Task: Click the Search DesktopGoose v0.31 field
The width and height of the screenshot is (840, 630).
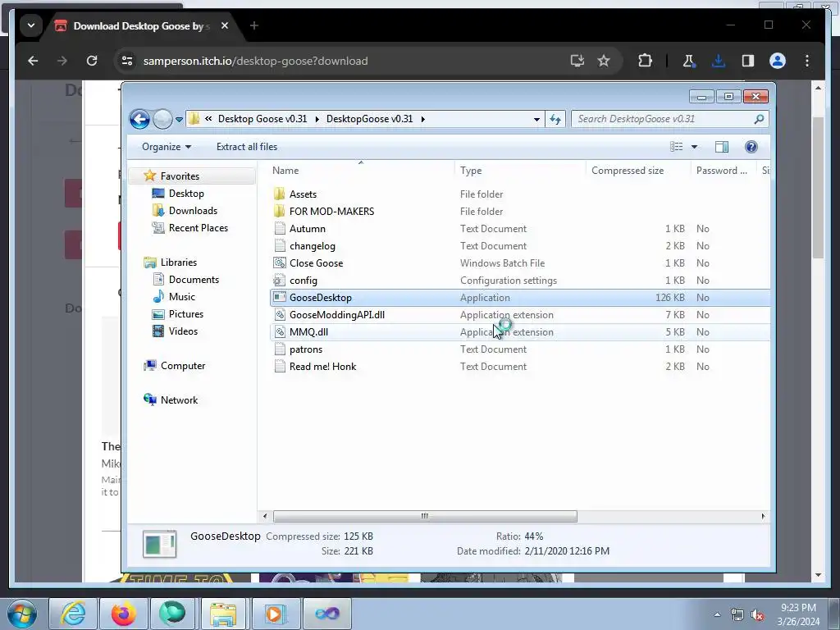Action: click(669, 119)
